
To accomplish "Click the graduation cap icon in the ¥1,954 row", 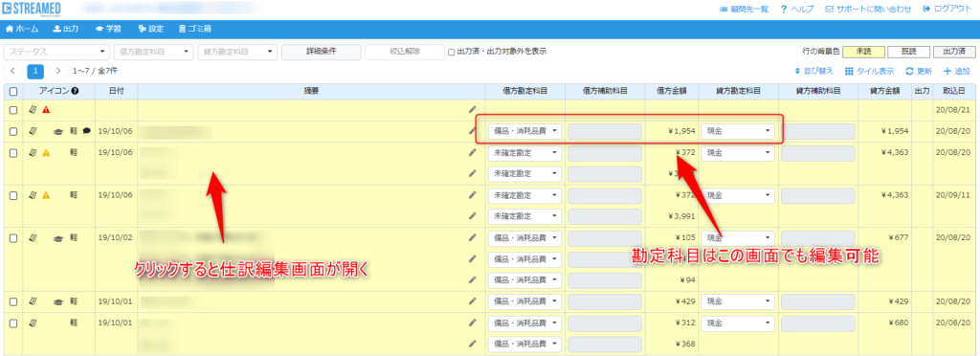I will pos(57,132).
